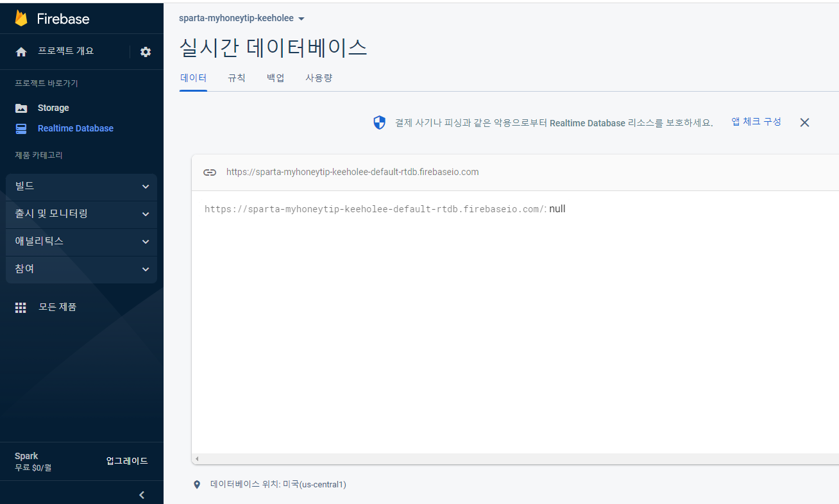Screen dimensions: 839x504
Task: Expand the 빌드 category
Action: click(x=81, y=187)
